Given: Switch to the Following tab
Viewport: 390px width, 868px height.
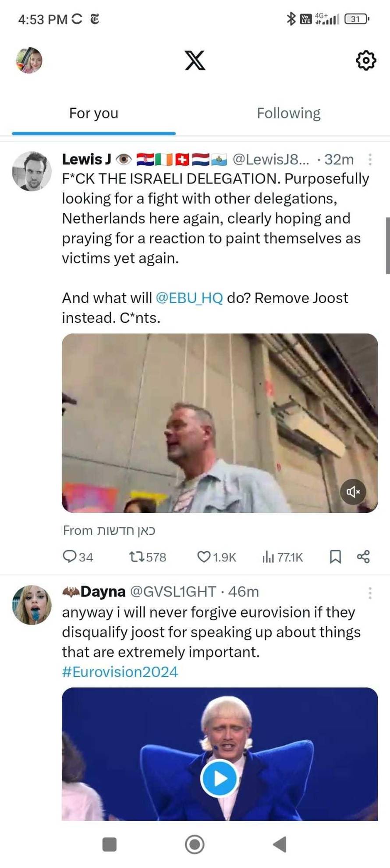Looking at the screenshot, I should pos(288,113).
